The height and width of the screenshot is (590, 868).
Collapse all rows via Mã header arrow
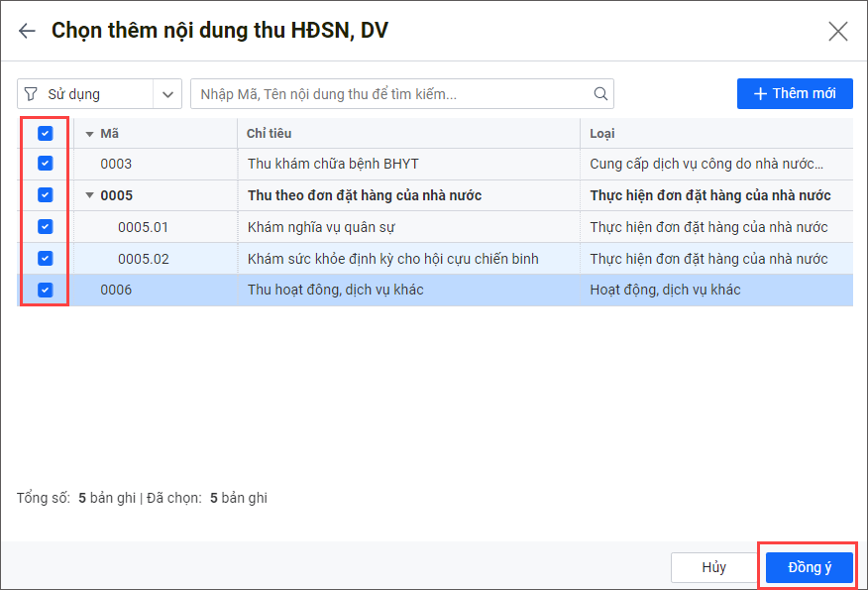89,134
